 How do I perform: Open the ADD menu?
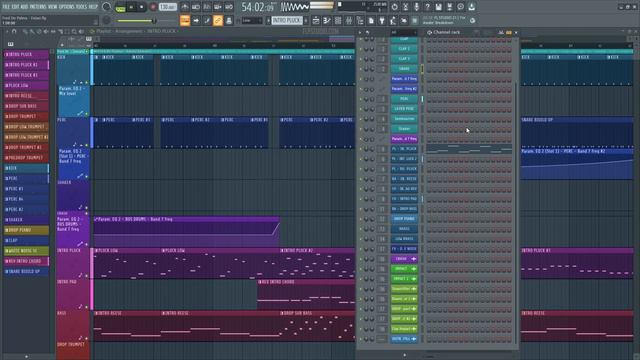click(x=25, y=7)
